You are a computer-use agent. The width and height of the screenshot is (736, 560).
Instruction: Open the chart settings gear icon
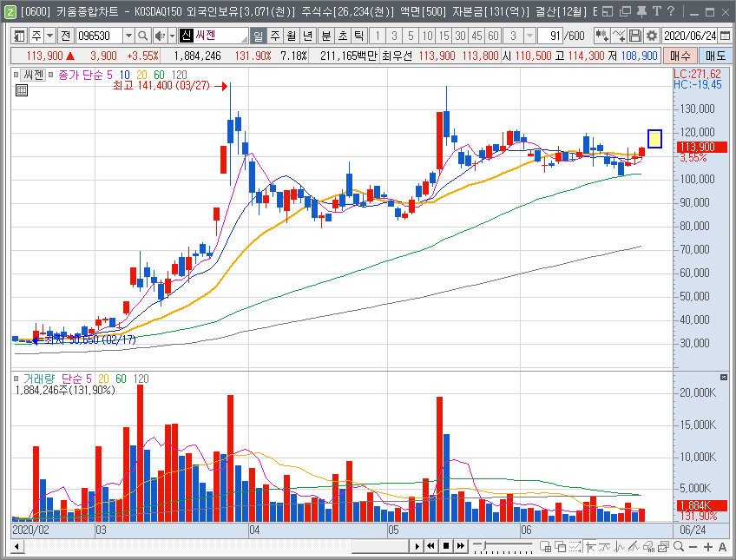[x=651, y=36]
